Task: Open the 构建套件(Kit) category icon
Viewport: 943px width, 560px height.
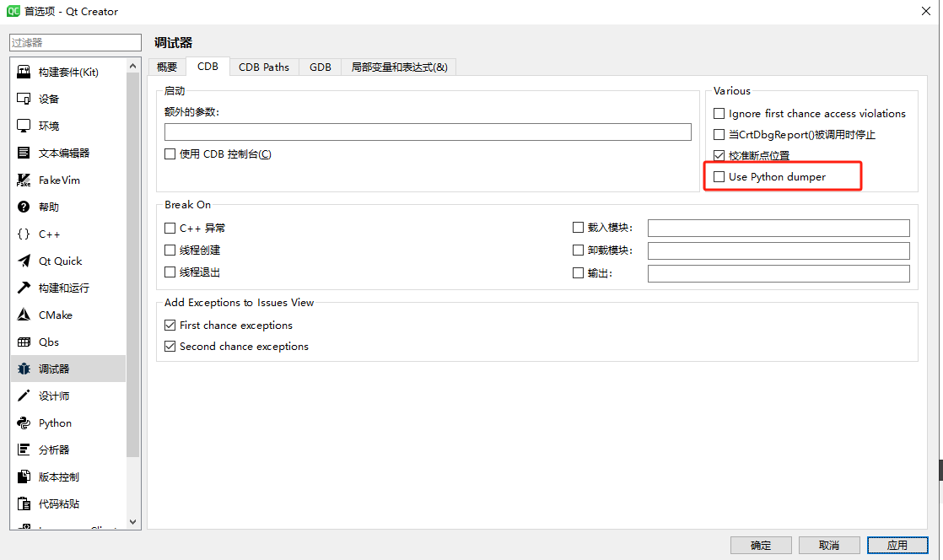Action: pos(24,73)
